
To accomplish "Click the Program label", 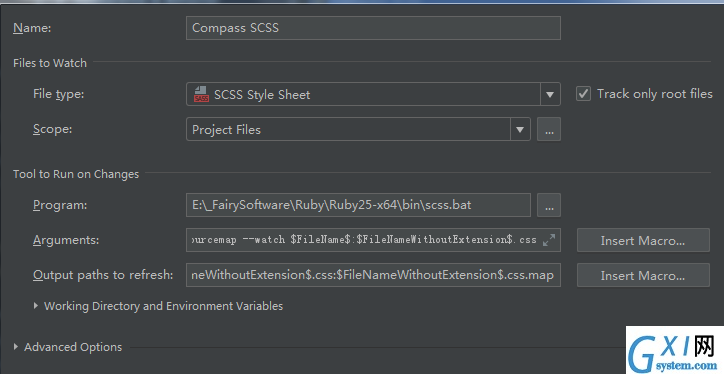I will coord(60,205).
